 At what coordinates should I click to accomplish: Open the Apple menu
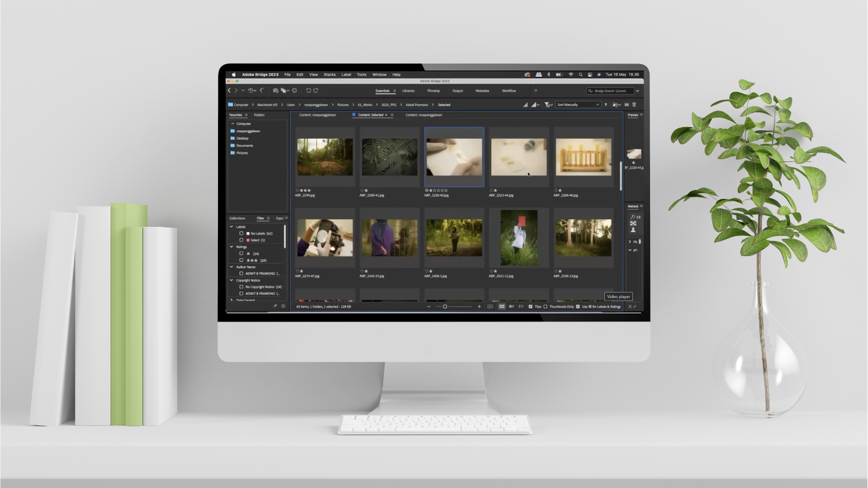233,74
